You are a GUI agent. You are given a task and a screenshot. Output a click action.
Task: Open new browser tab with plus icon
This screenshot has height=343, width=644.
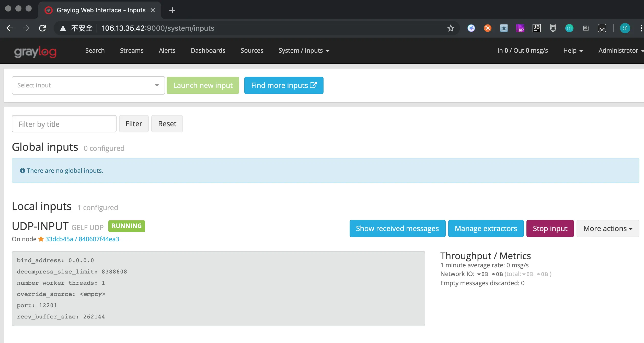(x=172, y=10)
